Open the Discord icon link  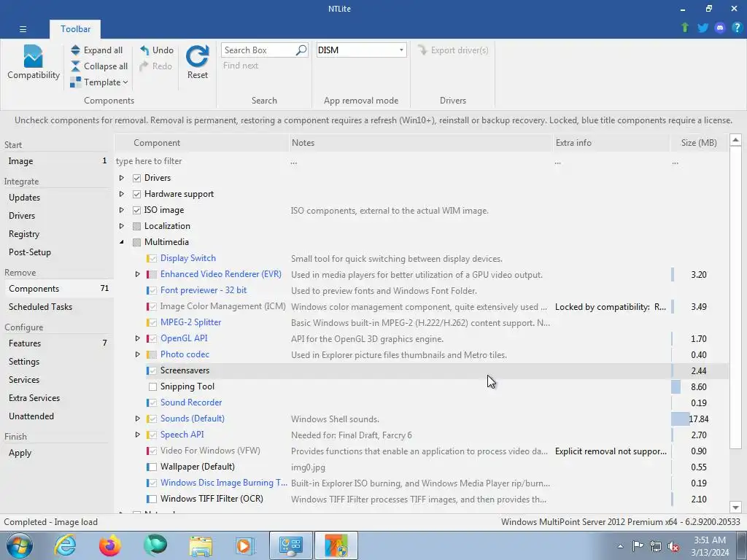click(x=720, y=28)
